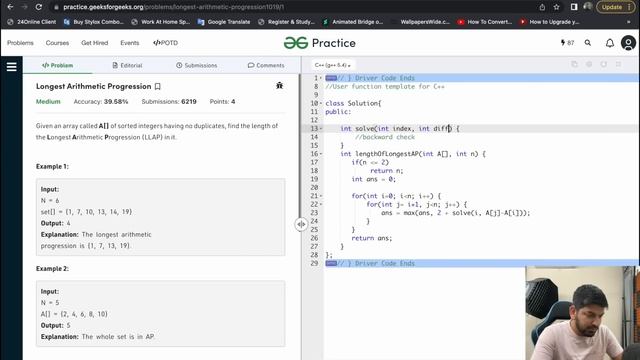640x360 pixels.
Task: Click the Medium difficulty label
Action: (x=48, y=102)
